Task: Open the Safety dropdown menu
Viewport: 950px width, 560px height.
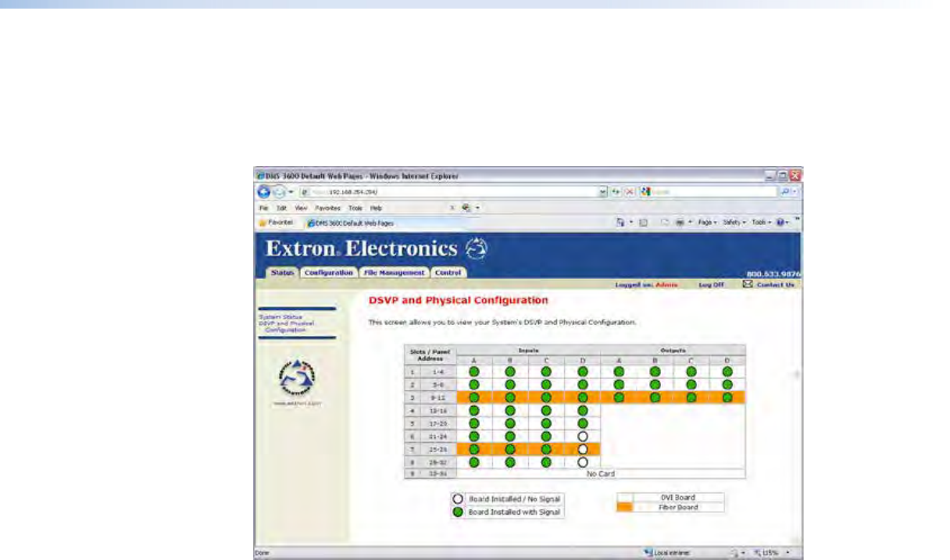Action: [x=735, y=223]
